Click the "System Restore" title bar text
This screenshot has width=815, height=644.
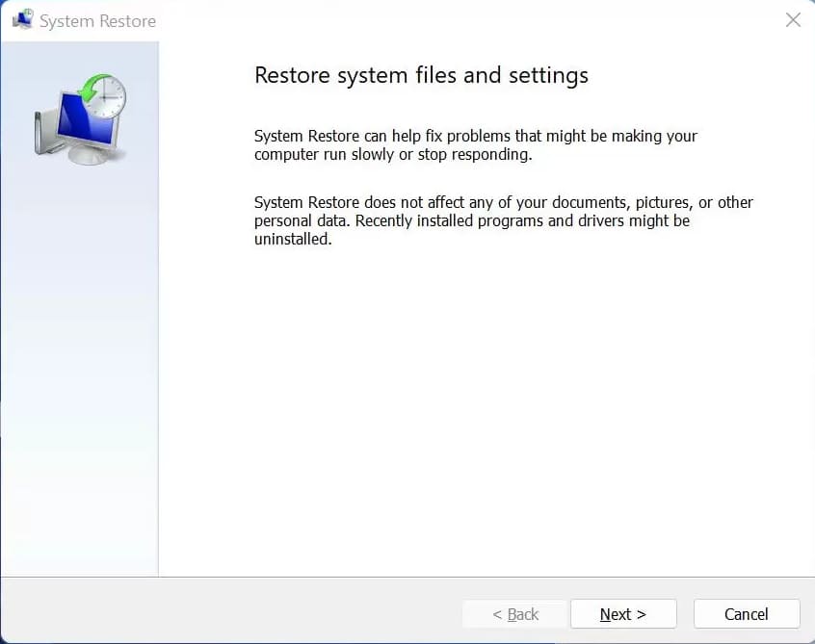pyautogui.click(x=97, y=20)
